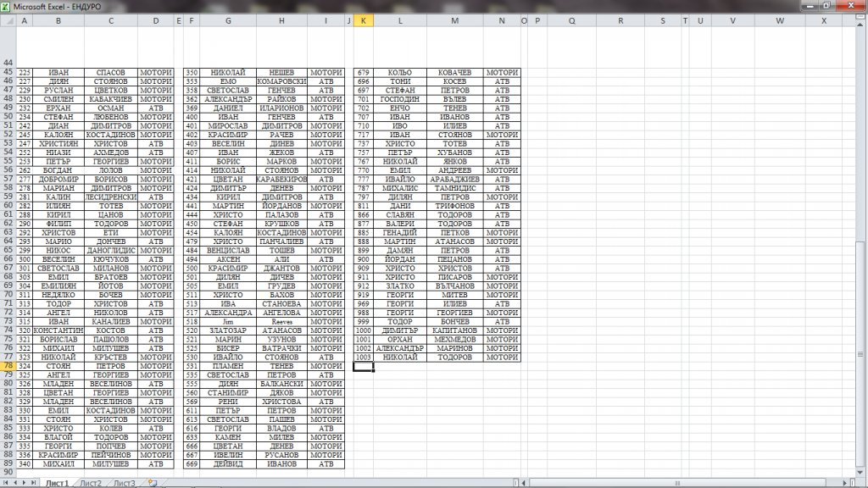The width and height of the screenshot is (868, 488).
Task: Click cell containing 'АРАБАДЖИЕВ'
Action: coord(454,180)
